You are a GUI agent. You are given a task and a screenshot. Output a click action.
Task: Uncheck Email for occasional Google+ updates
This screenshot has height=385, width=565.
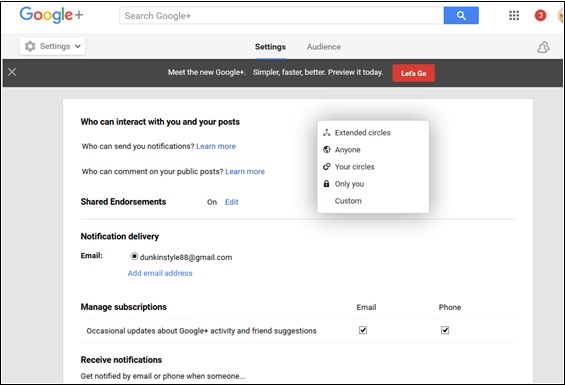(363, 330)
